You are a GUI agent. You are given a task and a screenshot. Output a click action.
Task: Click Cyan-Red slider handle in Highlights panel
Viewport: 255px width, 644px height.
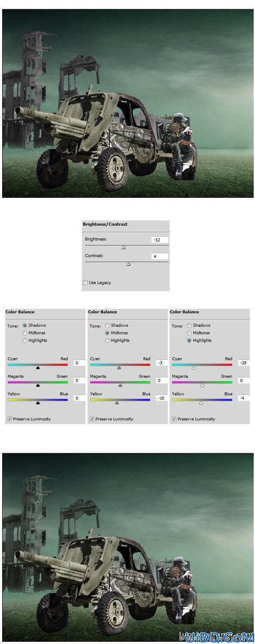194,368
